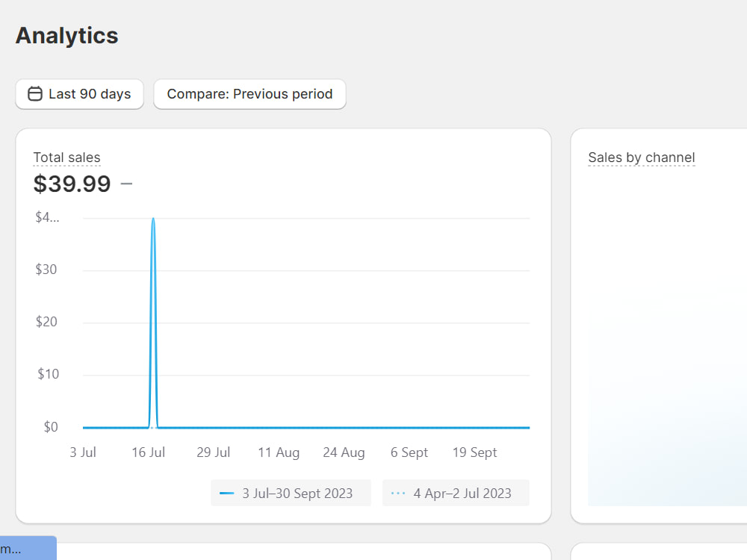Image resolution: width=747 pixels, height=560 pixels.
Task: Toggle the 3 Jul–30 Sept 2023 legend
Action: pos(291,493)
